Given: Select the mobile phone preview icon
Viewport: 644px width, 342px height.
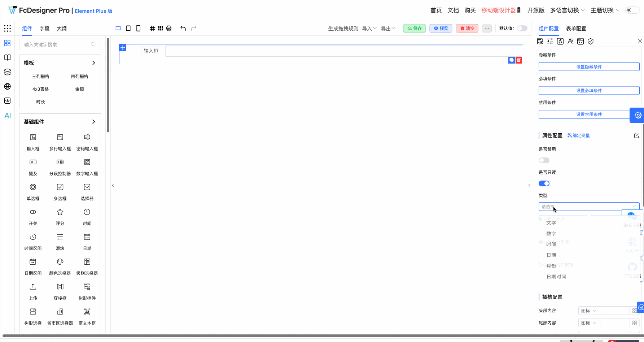Looking at the screenshot, I should coord(138,28).
